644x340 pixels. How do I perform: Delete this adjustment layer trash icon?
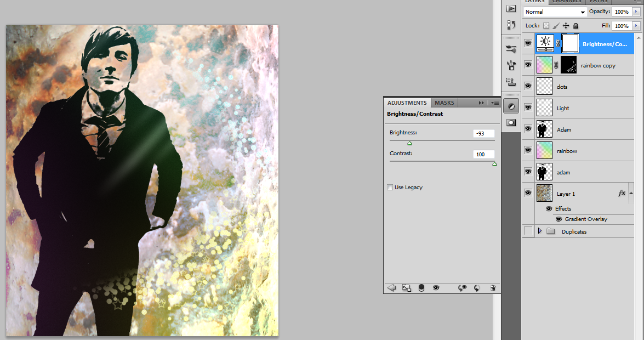[x=492, y=288]
